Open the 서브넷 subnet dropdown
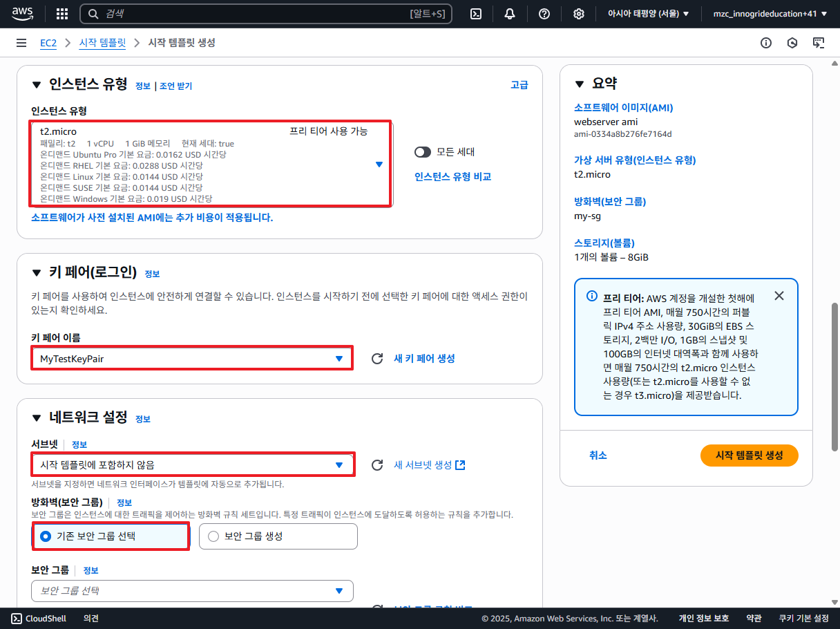Viewport: 840px width, 629px height. (193, 465)
